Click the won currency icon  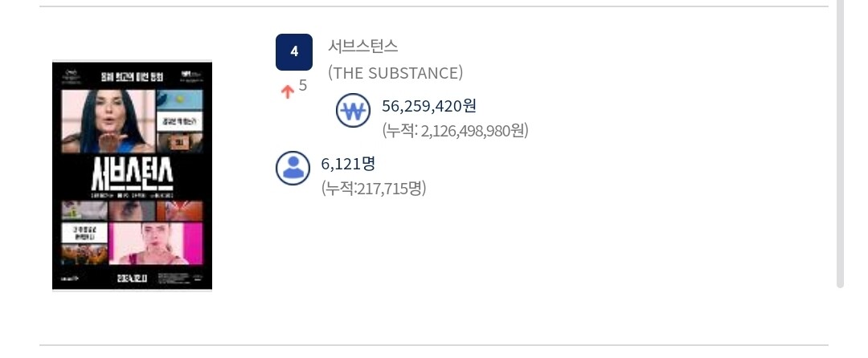(x=352, y=113)
